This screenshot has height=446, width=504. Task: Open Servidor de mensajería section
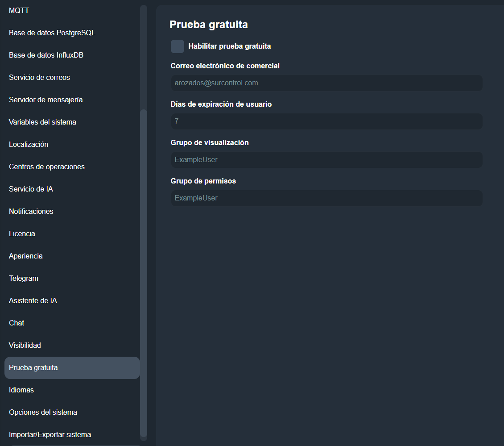[45, 100]
